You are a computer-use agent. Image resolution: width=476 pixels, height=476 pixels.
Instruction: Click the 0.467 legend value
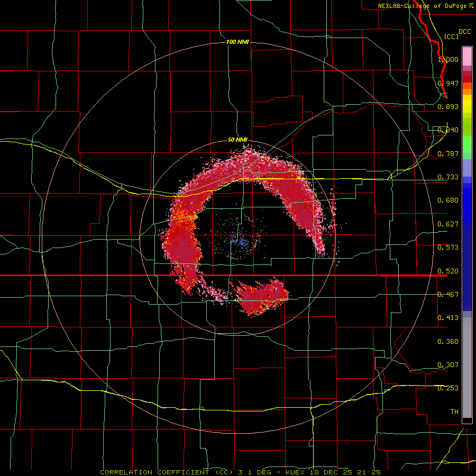(448, 295)
